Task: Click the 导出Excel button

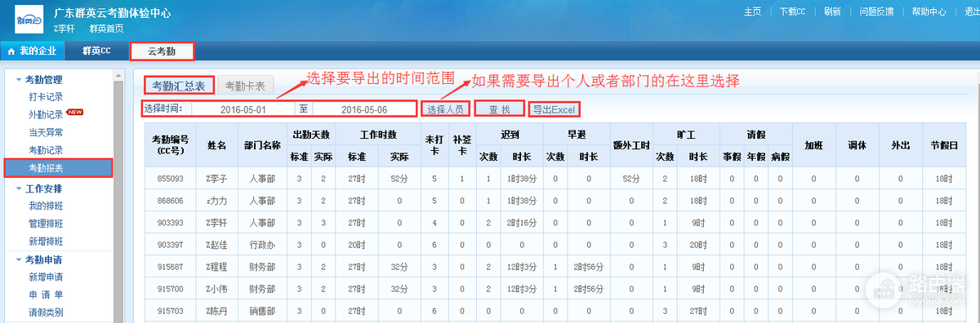Action: point(555,109)
